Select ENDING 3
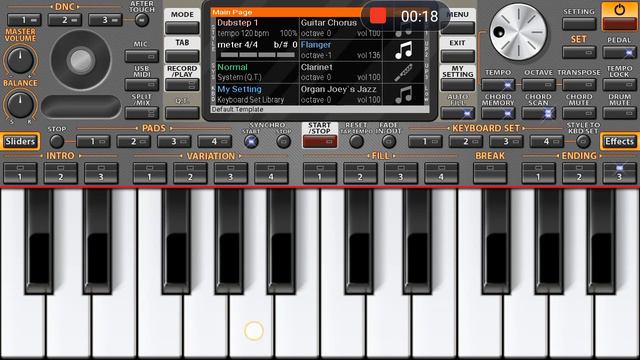Viewport: 640px width, 360px height. (x=619, y=173)
